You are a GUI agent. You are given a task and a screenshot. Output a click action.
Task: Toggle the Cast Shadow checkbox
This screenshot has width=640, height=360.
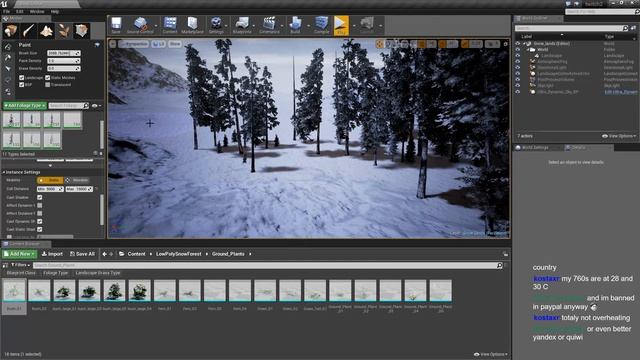tap(40, 197)
